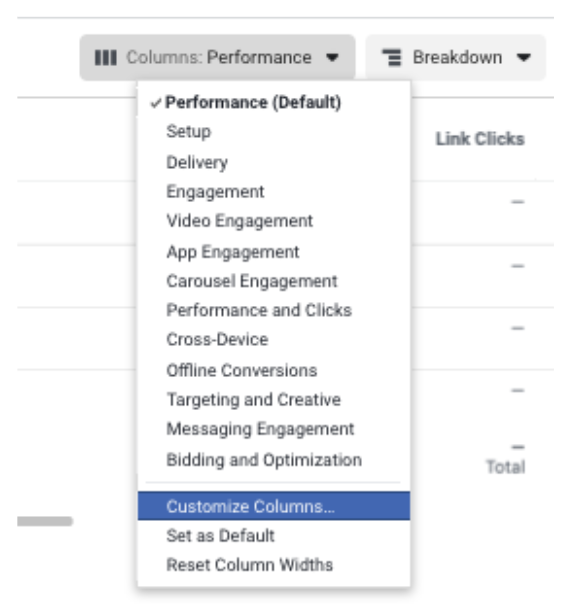Click the horizontal scrollbar thumb

click(45, 521)
